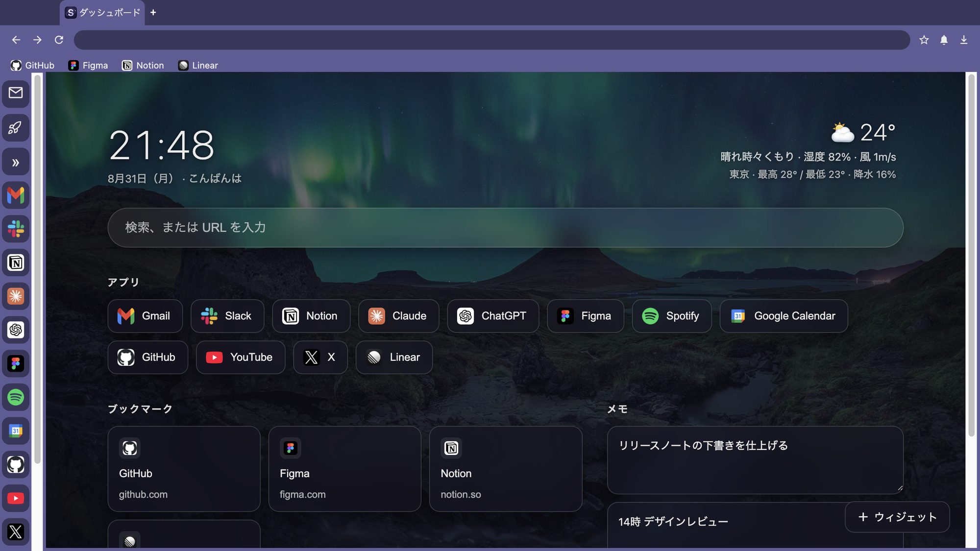Image resolution: width=980 pixels, height=551 pixels.
Task: Launch the ChatGPT app tile
Action: click(x=493, y=316)
